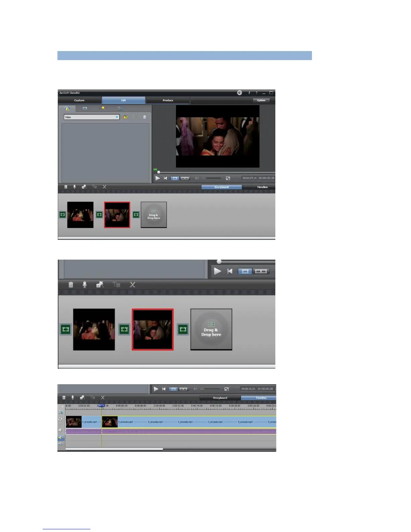Click the import folder icon beside Video dropdown
This screenshot has width=411, height=532.
(126, 117)
